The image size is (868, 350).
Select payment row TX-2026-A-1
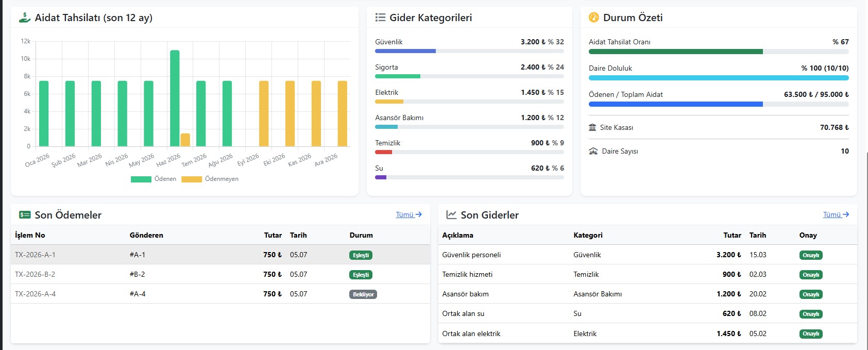pyautogui.click(x=220, y=255)
